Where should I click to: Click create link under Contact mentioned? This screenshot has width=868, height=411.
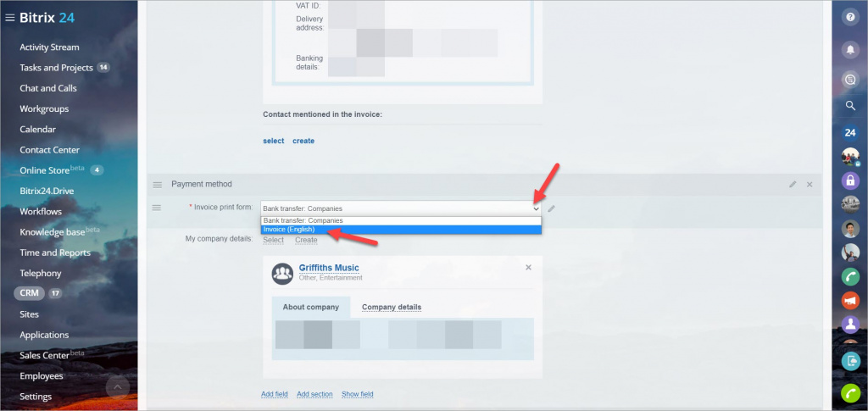click(303, 141)
